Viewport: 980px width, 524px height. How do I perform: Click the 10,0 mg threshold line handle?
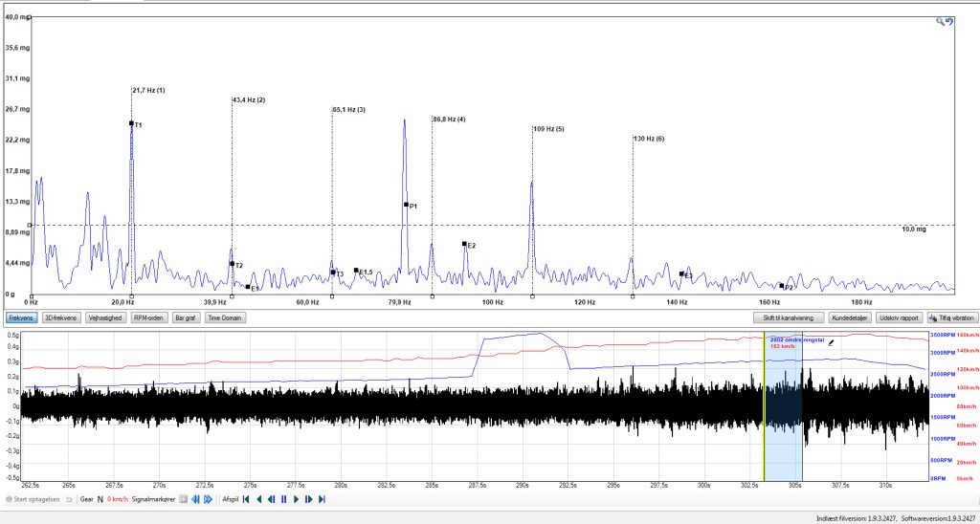point(30,226)
